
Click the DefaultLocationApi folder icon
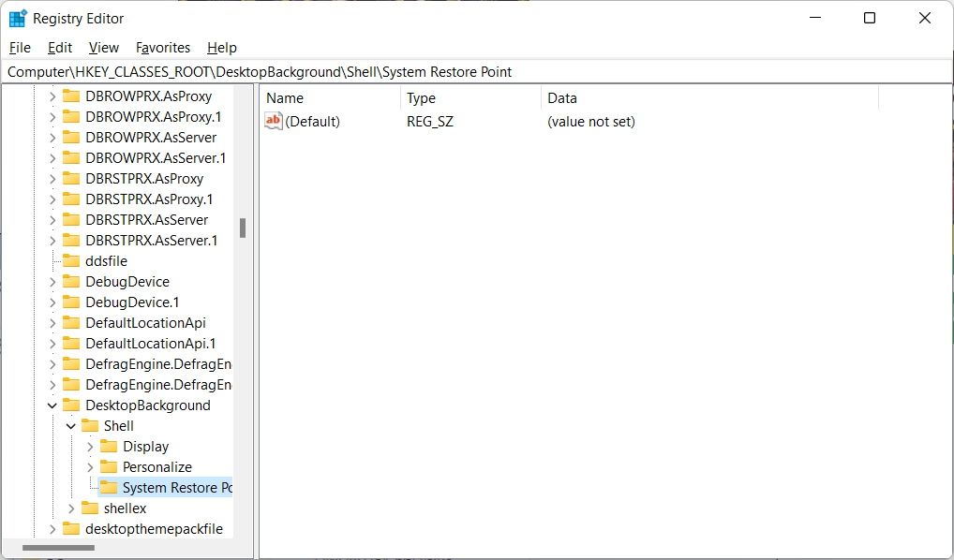pyautogui.click(x=71, y=322)
